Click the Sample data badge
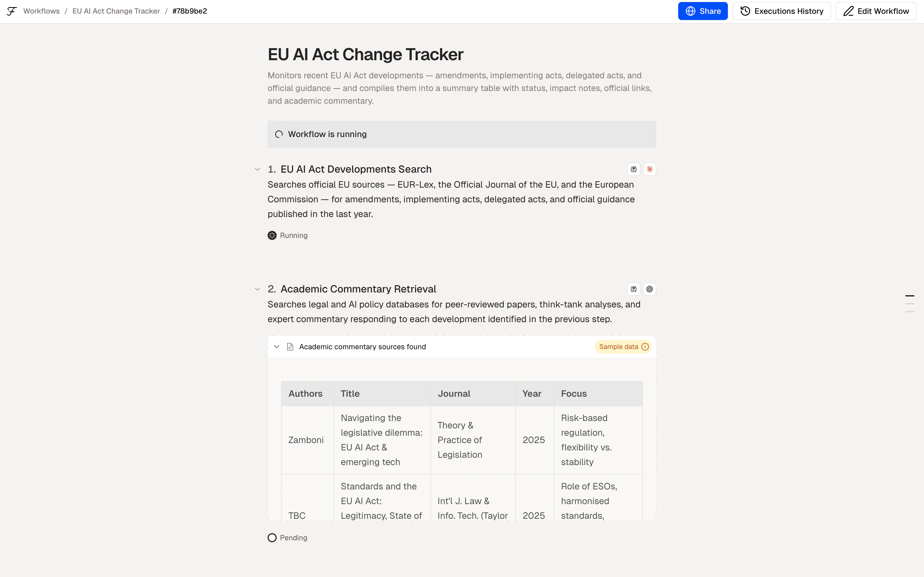The height and width of the screenshot is (577, 924). [x=619, y=346]
